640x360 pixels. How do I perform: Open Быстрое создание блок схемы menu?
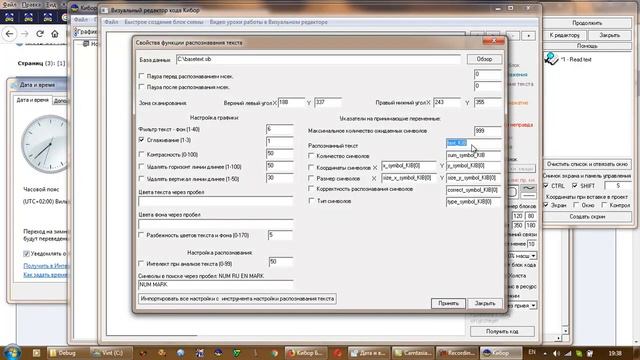(x=164, y=22)
